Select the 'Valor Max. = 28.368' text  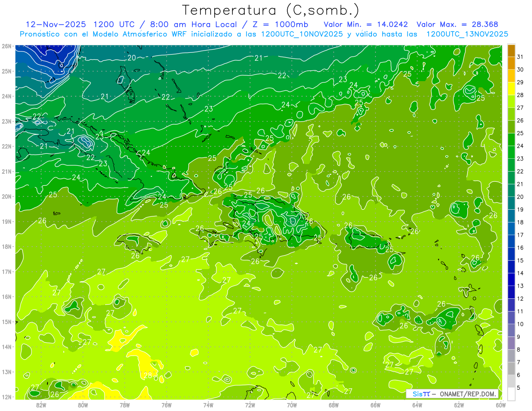(x=457, y=24)
